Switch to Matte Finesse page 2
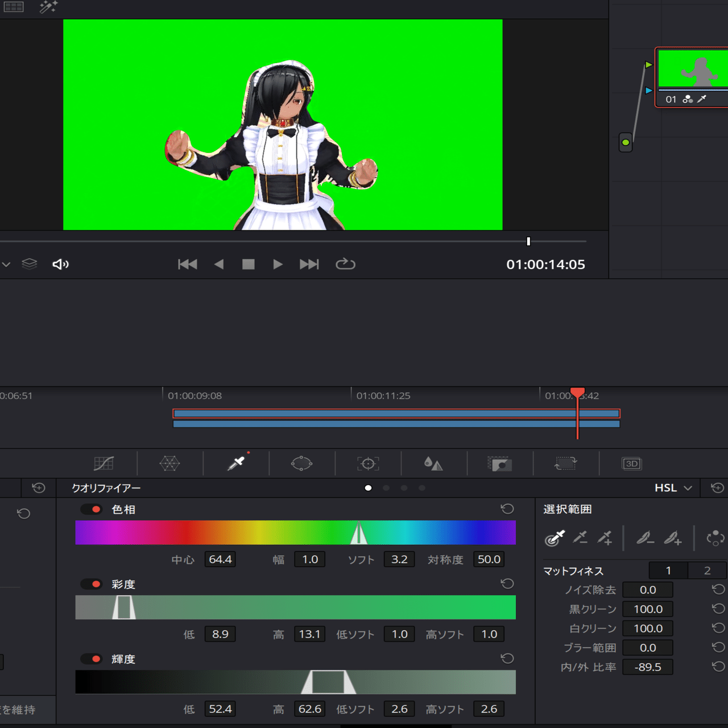 coord(707,570)
